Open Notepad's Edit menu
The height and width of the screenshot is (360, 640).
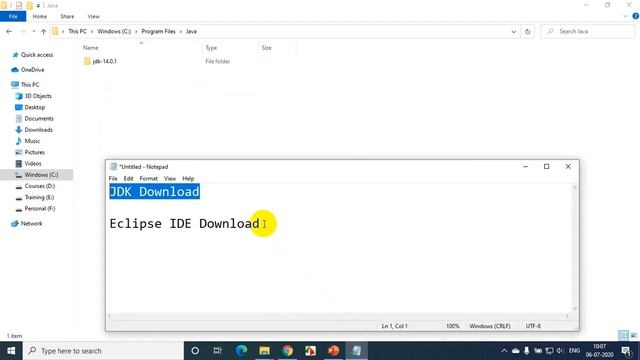[x=128, y=178]
